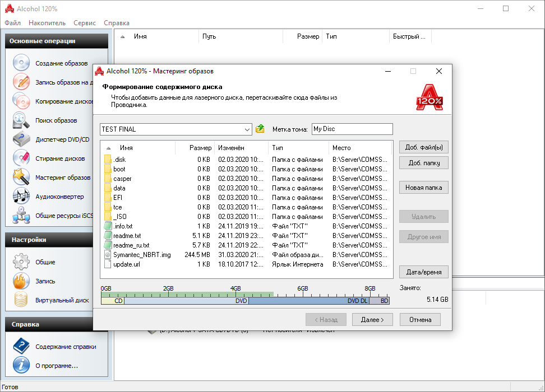
Task: Sort main window list by Путь column
Action: pyautogui.click(x=241, y=36)
